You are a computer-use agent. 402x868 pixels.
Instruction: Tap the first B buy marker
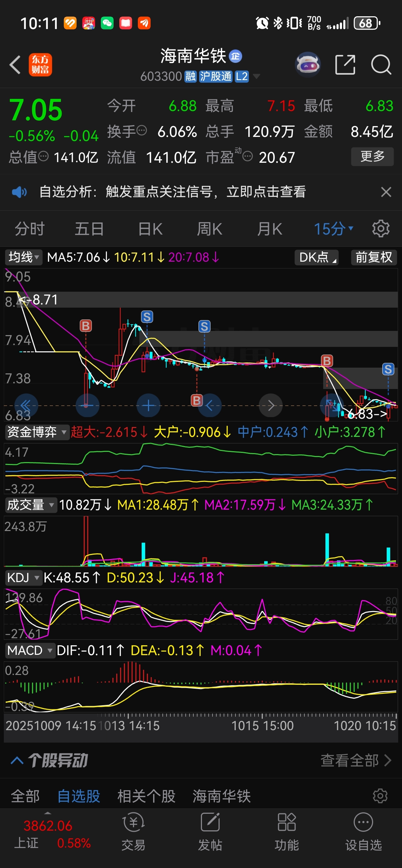[x=86, y=325]
